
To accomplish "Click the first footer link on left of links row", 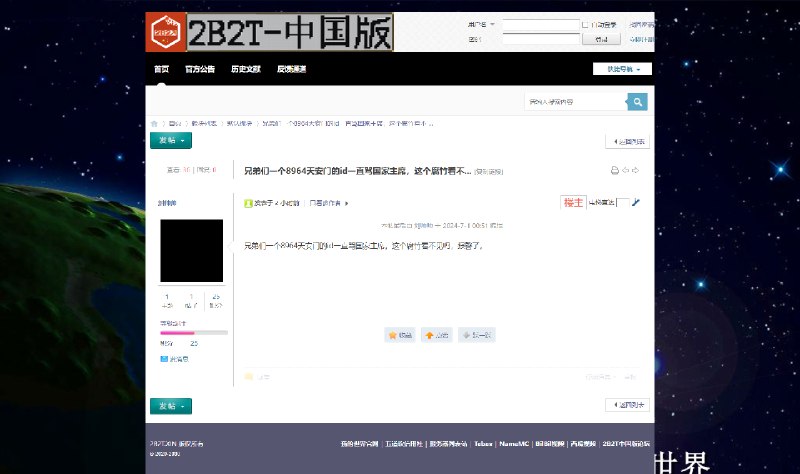I will coord(359,444).
